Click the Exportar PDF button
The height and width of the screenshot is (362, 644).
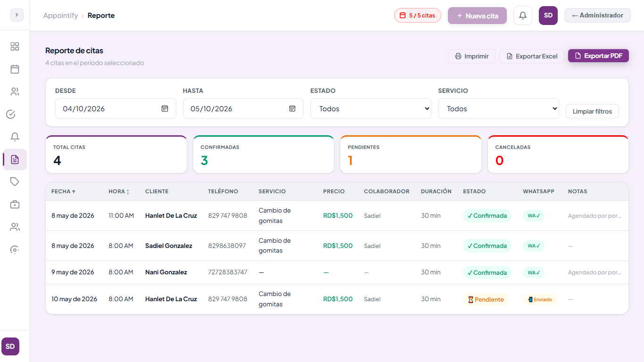tap(598, 56)
